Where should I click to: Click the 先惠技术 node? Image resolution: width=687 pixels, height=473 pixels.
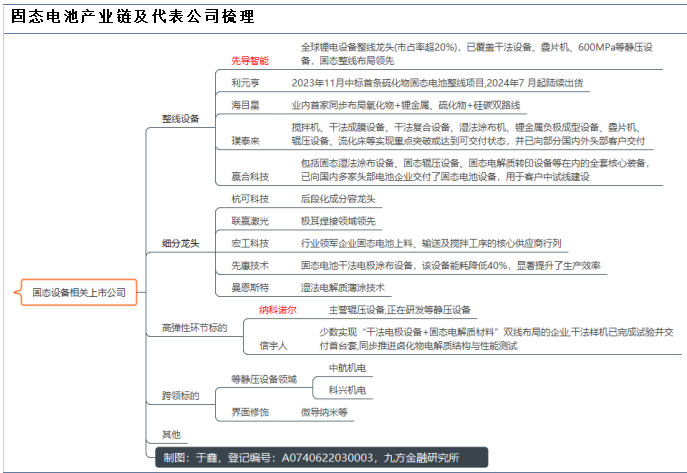(250, 265)
